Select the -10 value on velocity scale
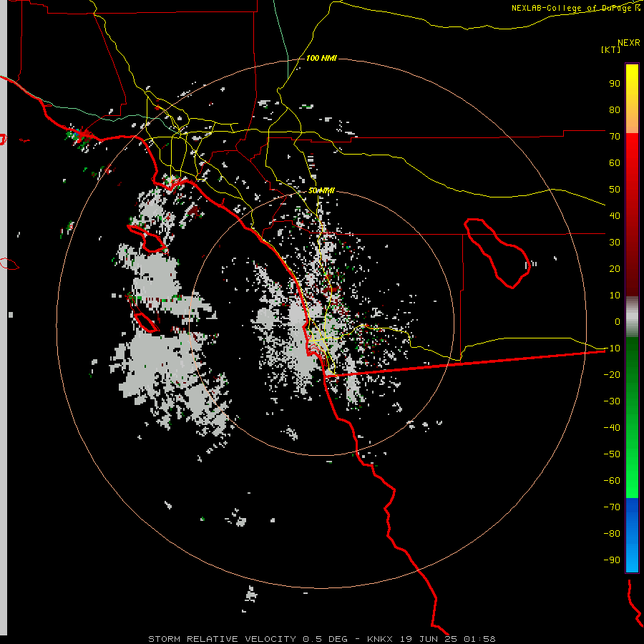Screen dimensions: 644x644 click(612, 348)
